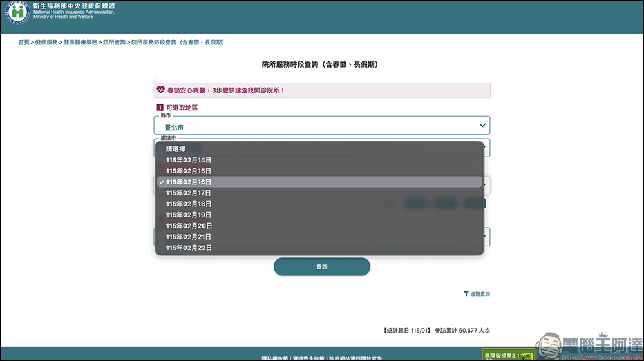The image size is (644, 361).
Task: Open the 首頁 breadcrumb link
Action: pos(24,43)
